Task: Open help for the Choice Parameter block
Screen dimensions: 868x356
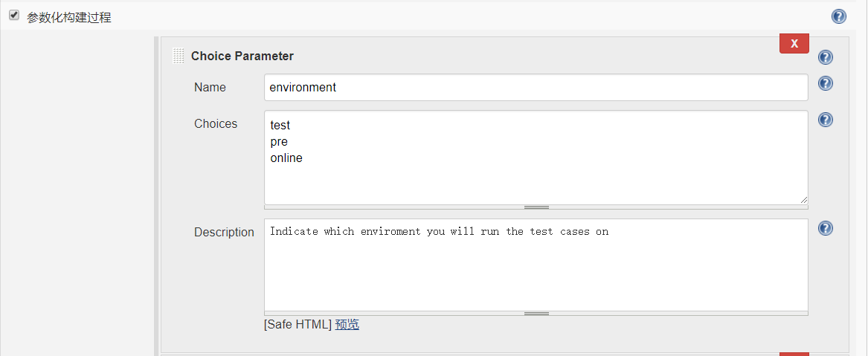Action: coord(826,57)
